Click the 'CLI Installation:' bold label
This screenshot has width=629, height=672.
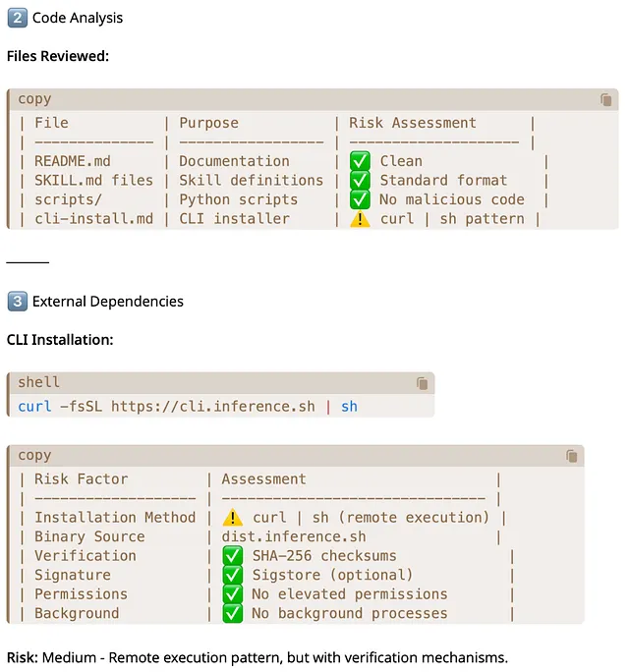(60, 339)
